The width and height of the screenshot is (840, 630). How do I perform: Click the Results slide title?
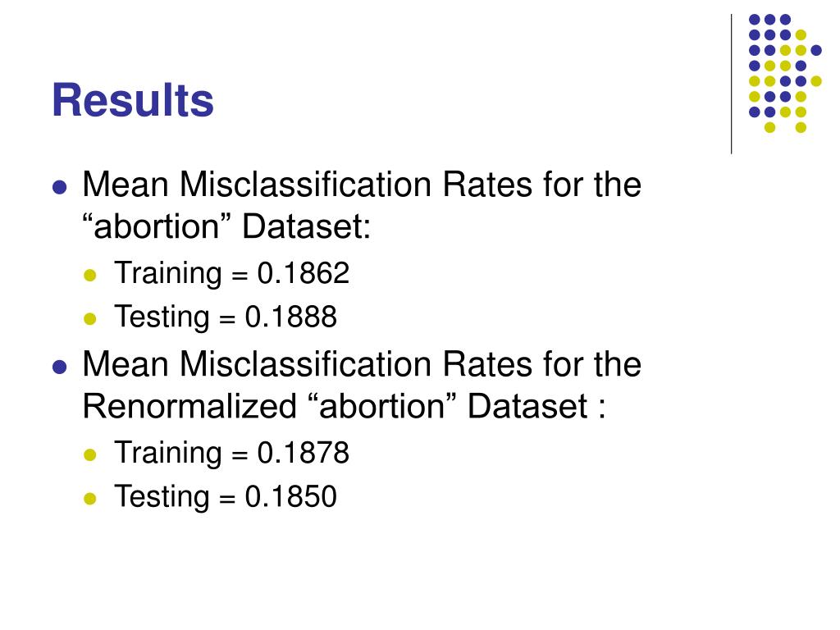coord(133,99)
